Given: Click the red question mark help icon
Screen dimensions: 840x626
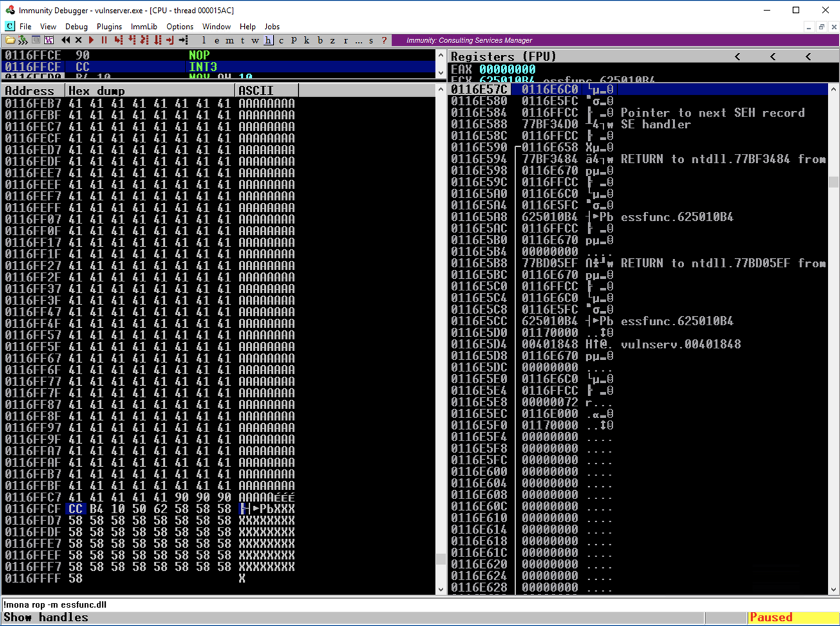Looking at the screenshot, I should (385, 40).
